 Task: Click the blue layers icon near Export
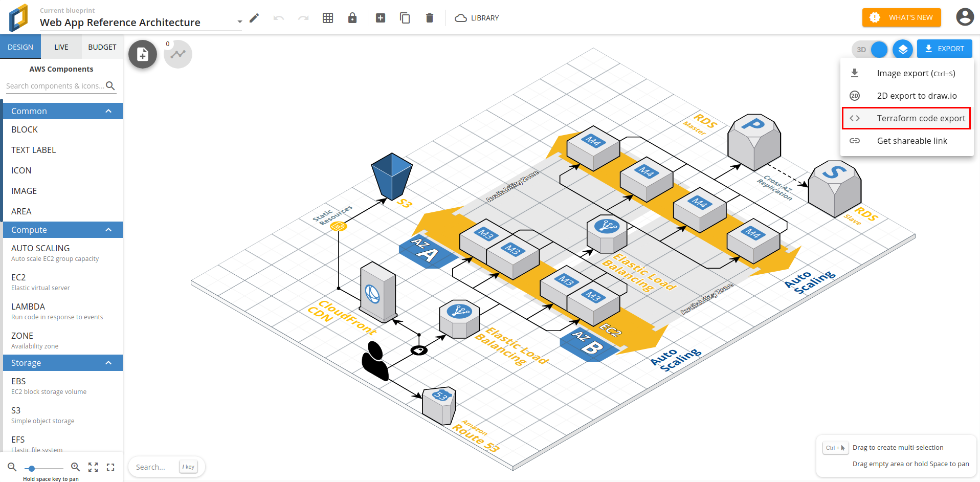pyautogui.click(x=903, y=49)
